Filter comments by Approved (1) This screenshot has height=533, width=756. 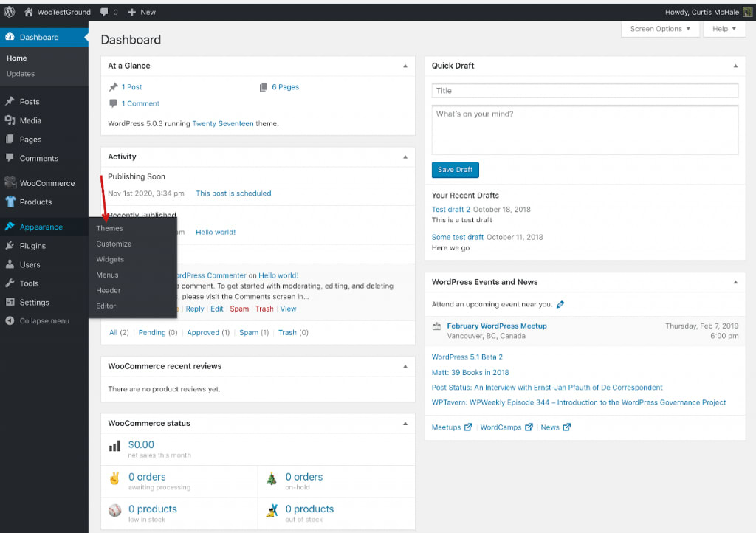click(x=208, y=332)
